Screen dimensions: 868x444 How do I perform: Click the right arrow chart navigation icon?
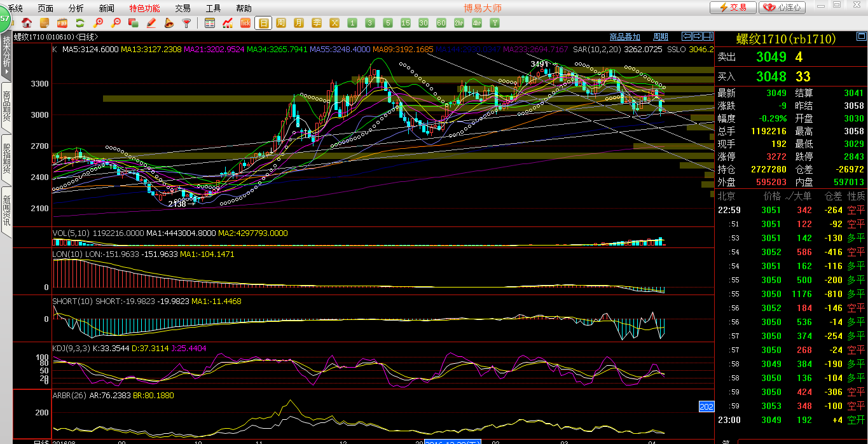697,36
